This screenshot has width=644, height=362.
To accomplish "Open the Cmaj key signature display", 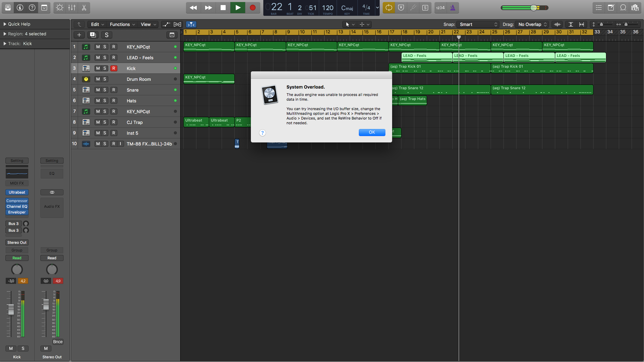I will tap(347, 8).
